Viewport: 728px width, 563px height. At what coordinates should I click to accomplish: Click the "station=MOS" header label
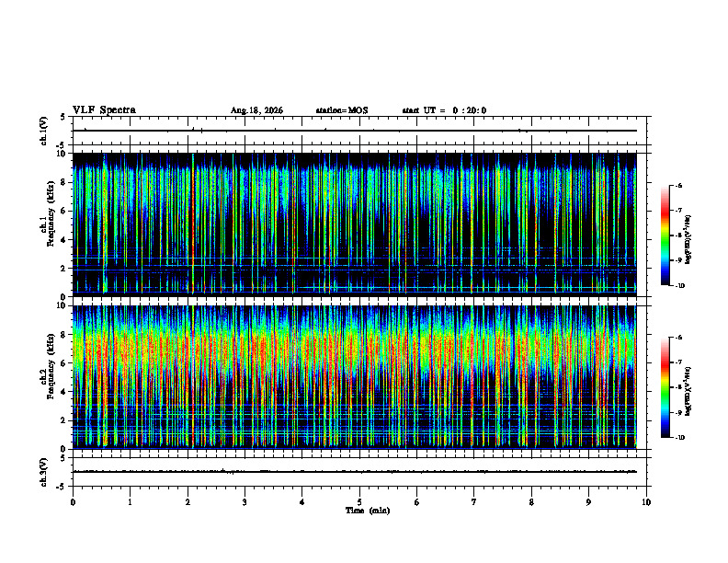[342, 110]
